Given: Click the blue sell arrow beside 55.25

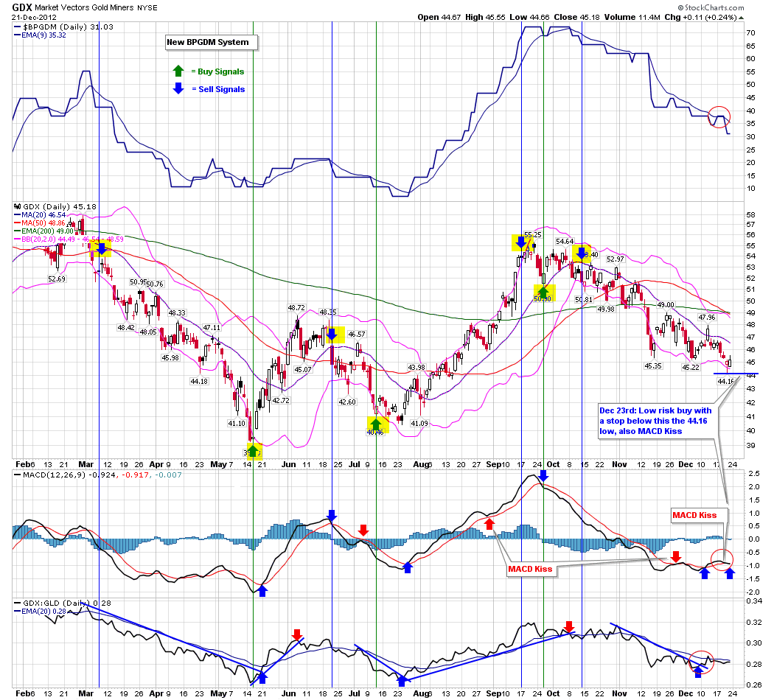Looking at the screenshot, I should tap(520, 242).
